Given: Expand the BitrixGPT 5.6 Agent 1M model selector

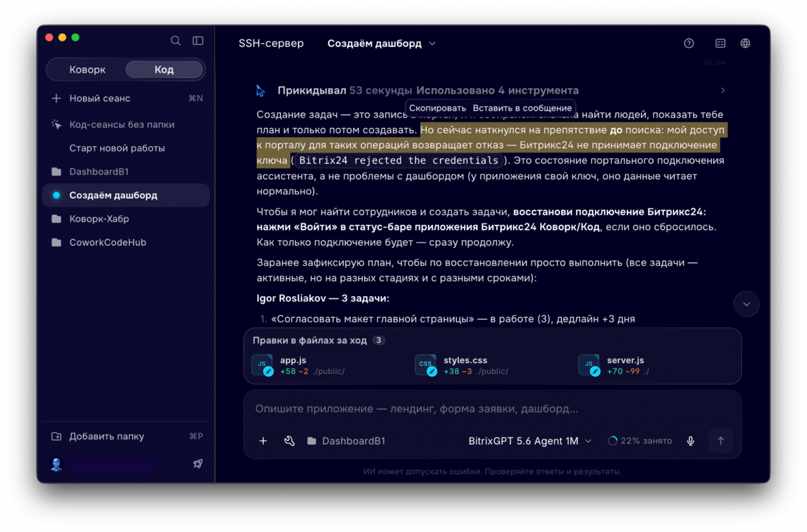Looking at the screenshot, I should pyautogui.click(x=530, y=441).
